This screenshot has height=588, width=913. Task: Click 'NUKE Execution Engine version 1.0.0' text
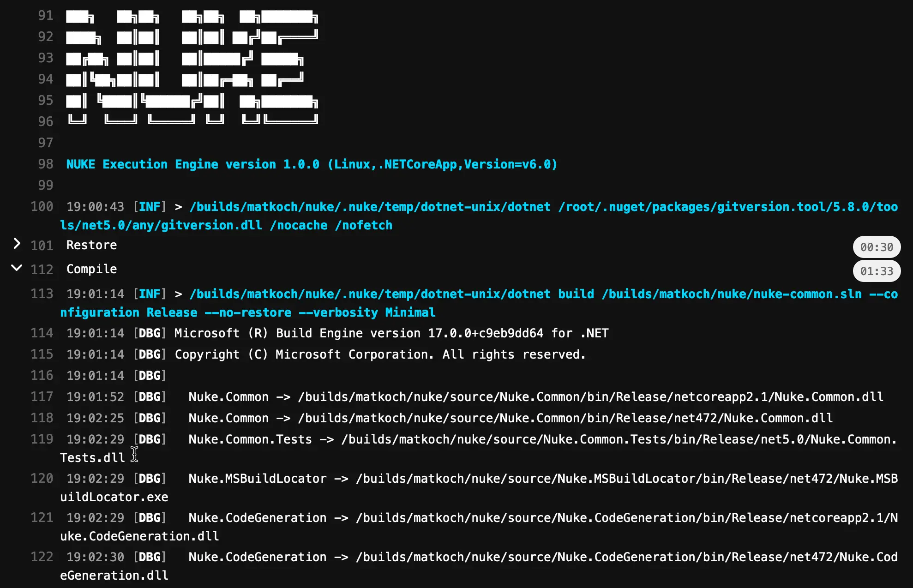click(x=193, y=164)
